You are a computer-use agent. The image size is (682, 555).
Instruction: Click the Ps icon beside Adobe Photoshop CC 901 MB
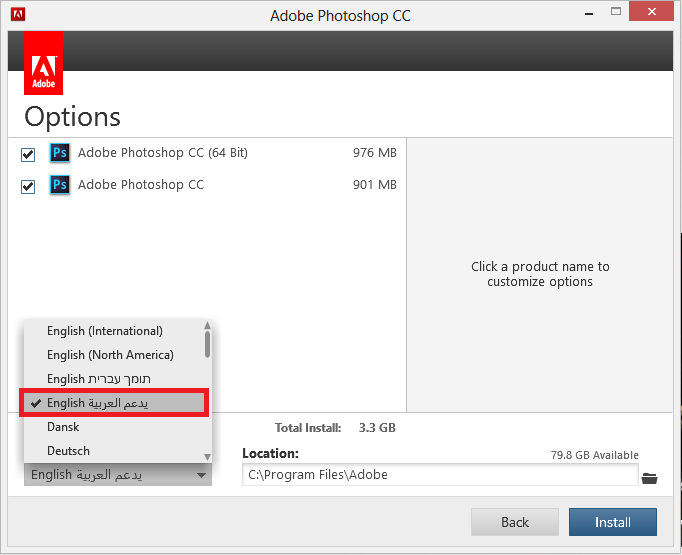click(60, 185)
